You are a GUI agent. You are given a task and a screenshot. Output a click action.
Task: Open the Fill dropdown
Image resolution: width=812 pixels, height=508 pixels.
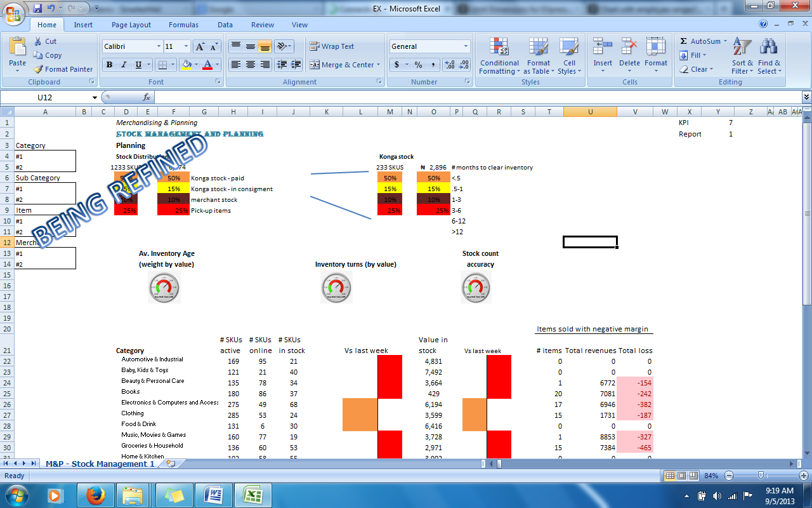[694, 55]
